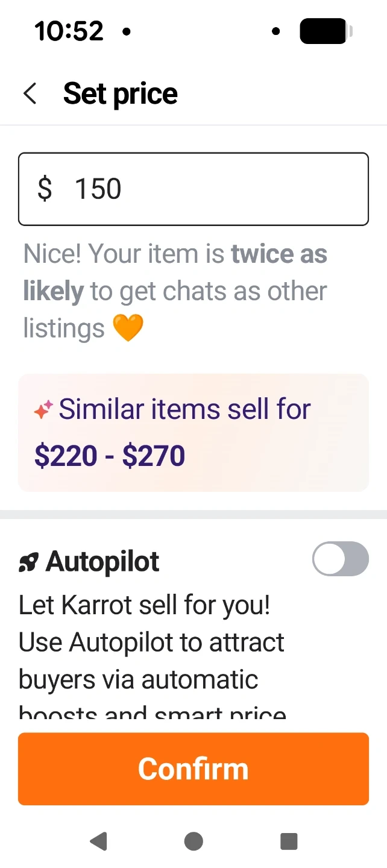Go back using the header arrow

coord(30,94)
